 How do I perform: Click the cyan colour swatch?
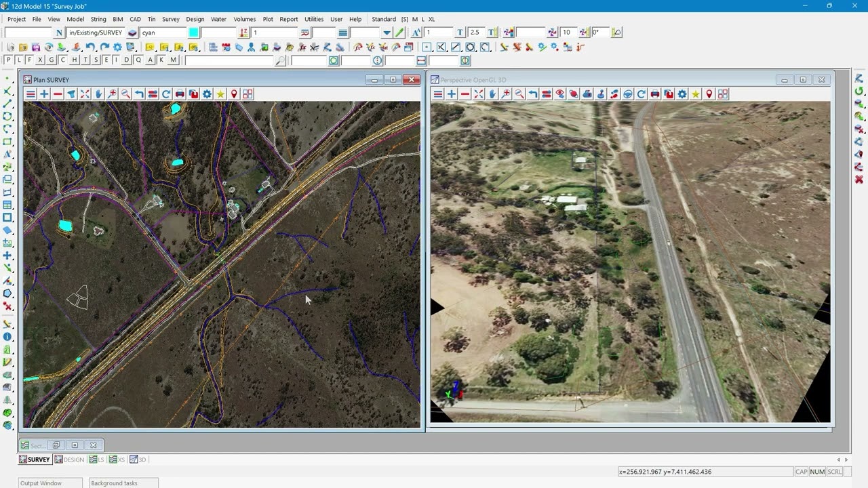point(194,33)
